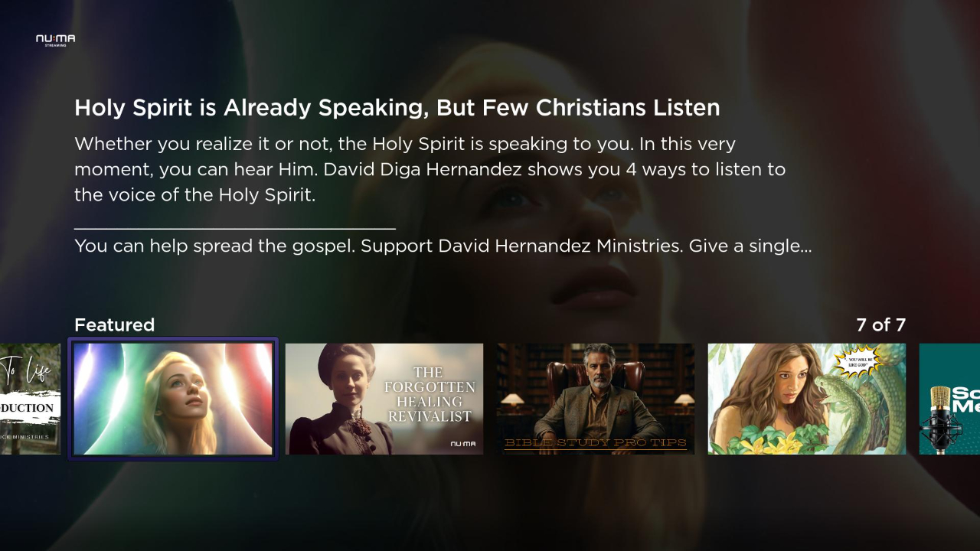The height and width of the screenshot is (551, 980).
Task: Click the NUMA Streaming logo
Action: click(55, 40)
